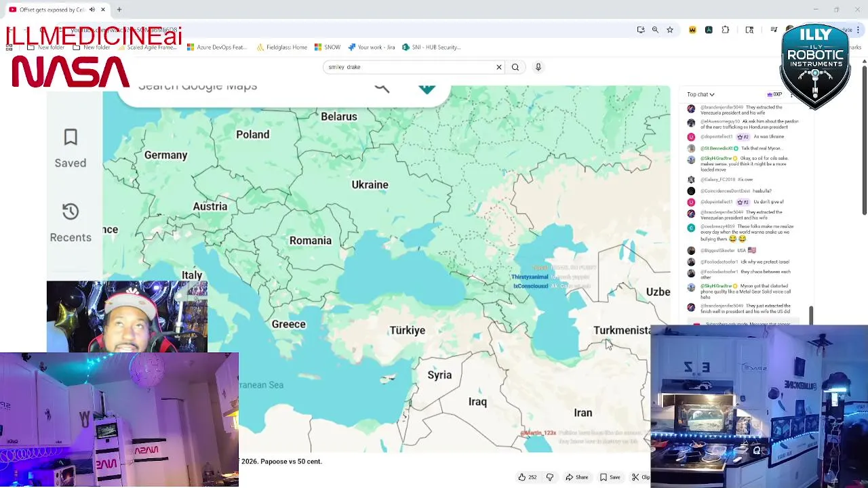This screenshot has height=488, width=868.
Task: Open the SNOW bookmark
Action: (327, 47)
